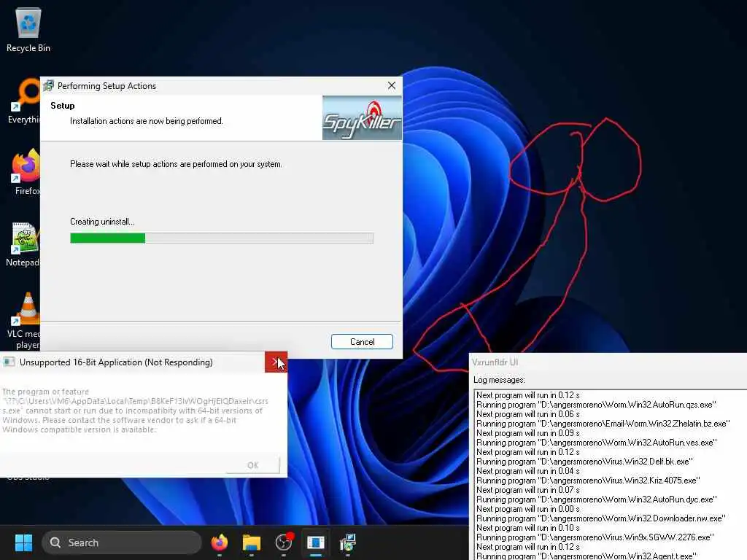The width and height of the screenshot is (747, 560).
Task: Open the Notepad++ desktop shortcut
Action: coord(23,244)
